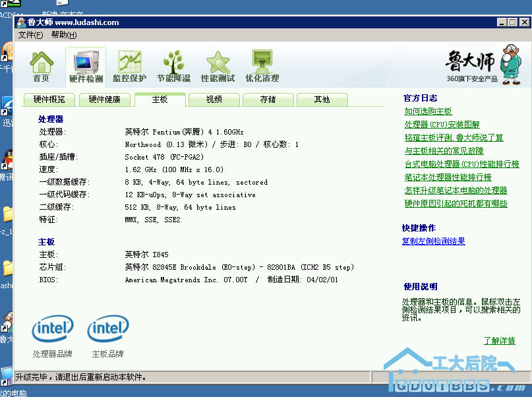532x397 pixels.
Task: Open the 如何选购主板 link
Action: tap(429, 111)
